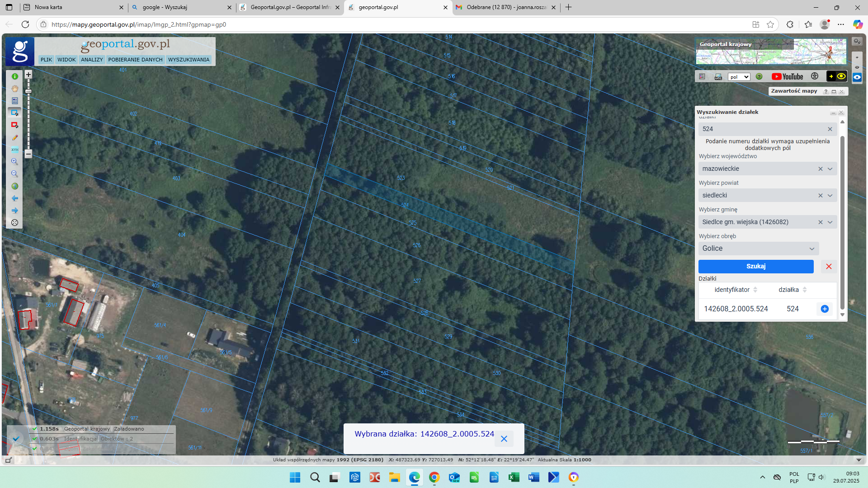Select the pan hand tool

pyautogui.click(x=14, y=89)
